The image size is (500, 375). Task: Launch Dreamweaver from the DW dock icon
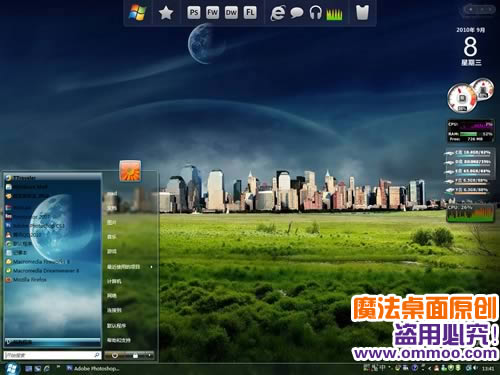click(x=231, y=13)
